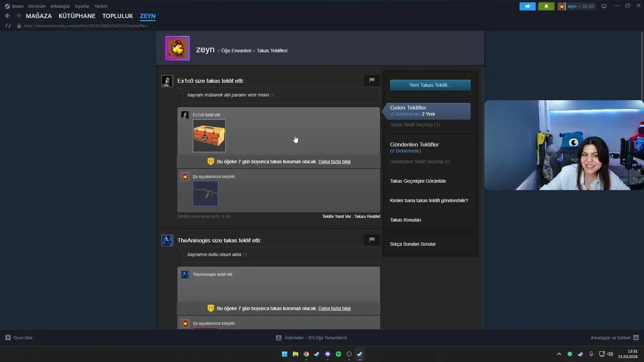Image resolution: width=644 pixels, height=362 pixels.
Task: Open the Steam menu
Action: (18, 6)
